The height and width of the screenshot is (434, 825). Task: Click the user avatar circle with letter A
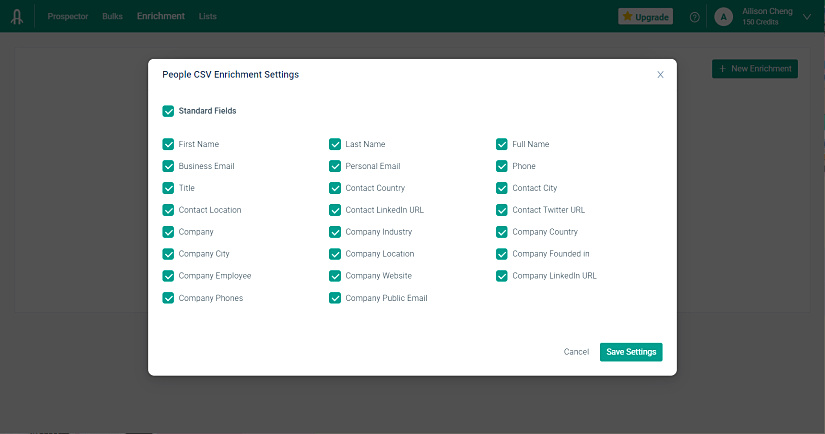[x=723, y=17]
